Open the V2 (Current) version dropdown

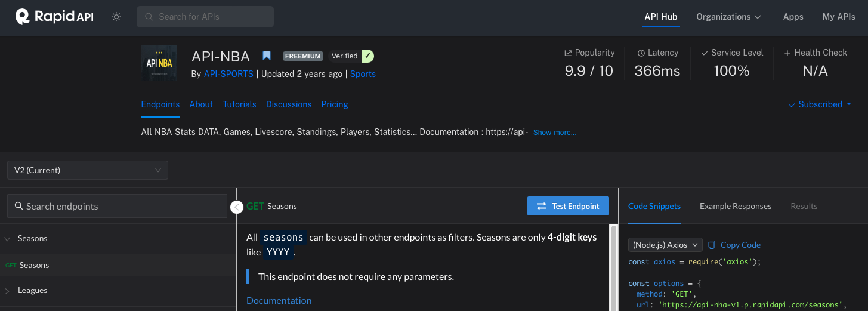click(x=88, y=170)
